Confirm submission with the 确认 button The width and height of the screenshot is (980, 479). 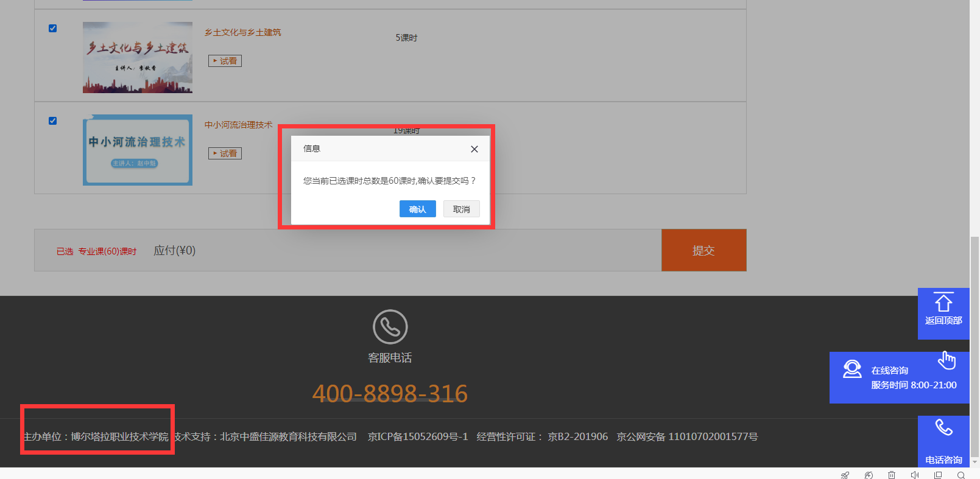pyautogui.click(x=417, y=209)
